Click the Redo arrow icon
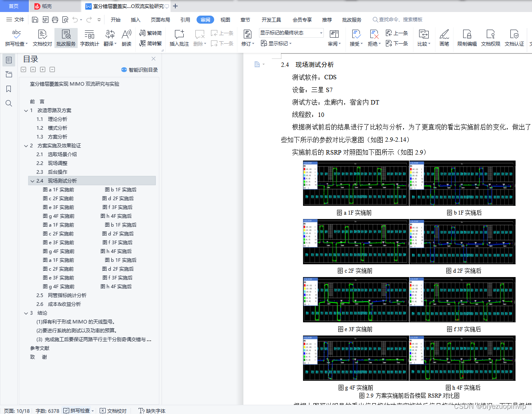Image resolution: width=532 pixels, height=414 pixels. 89,20
